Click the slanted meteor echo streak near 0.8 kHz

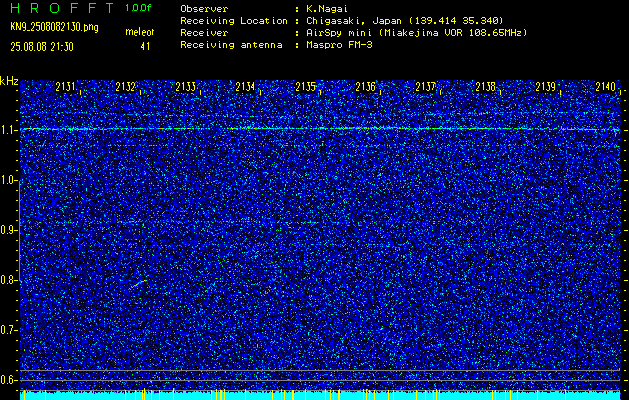138,284
